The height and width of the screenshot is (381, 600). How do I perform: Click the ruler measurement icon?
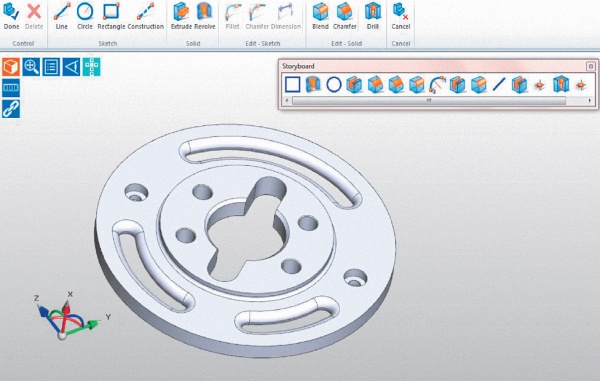click(11, 88)
